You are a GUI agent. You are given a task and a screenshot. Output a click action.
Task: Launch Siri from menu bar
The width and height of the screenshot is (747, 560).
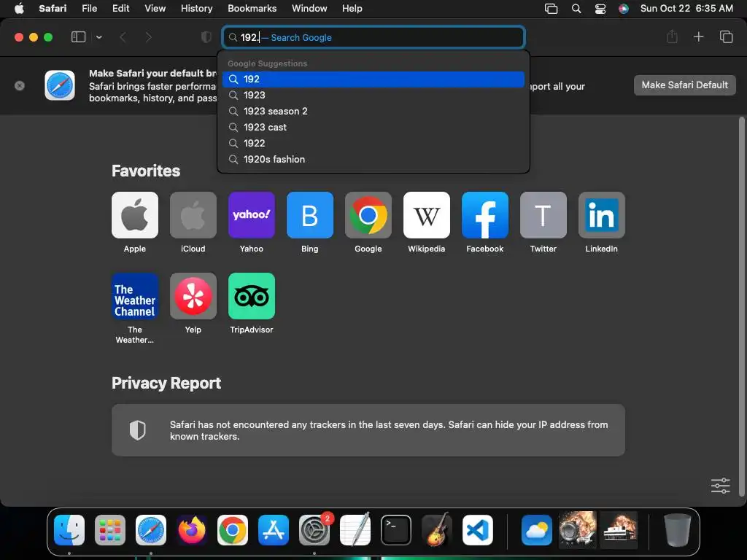[x=623, y=8]
